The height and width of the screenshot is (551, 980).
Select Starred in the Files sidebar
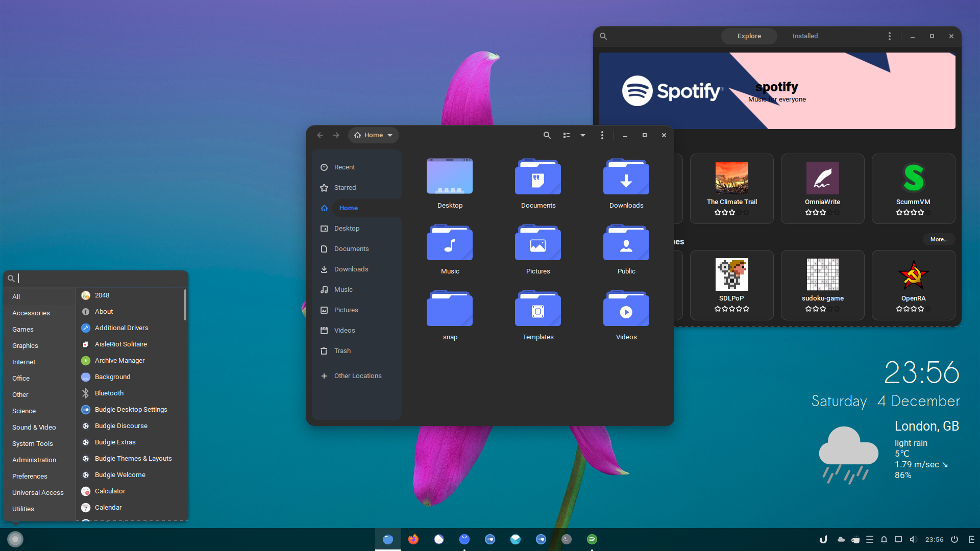click(356, 188)
